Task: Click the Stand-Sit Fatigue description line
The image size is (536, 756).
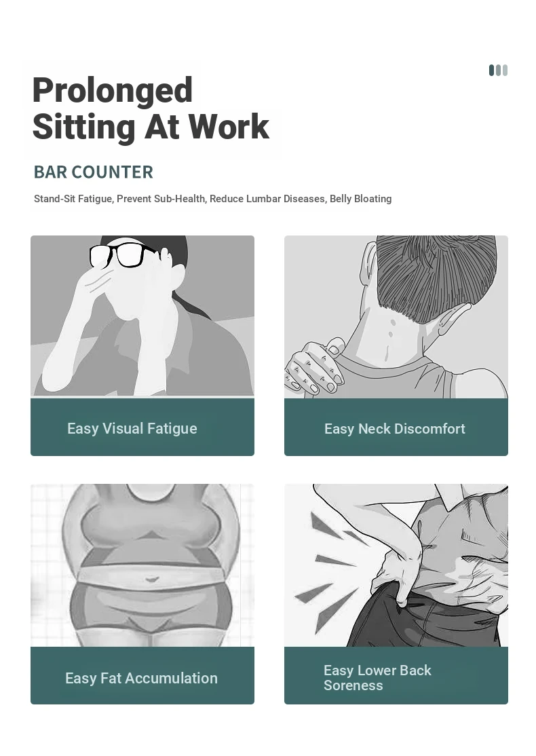Action: pos(212,199)
